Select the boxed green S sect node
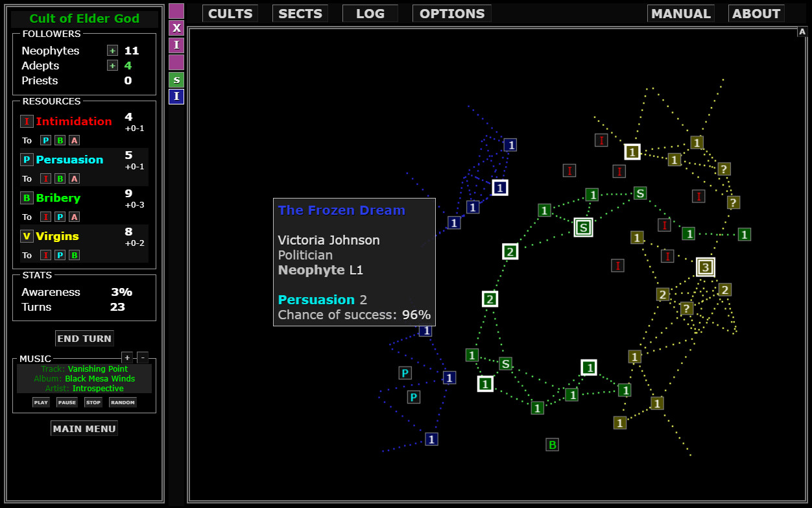The height and width of the screenshot is (508, 812). point(583,227)
